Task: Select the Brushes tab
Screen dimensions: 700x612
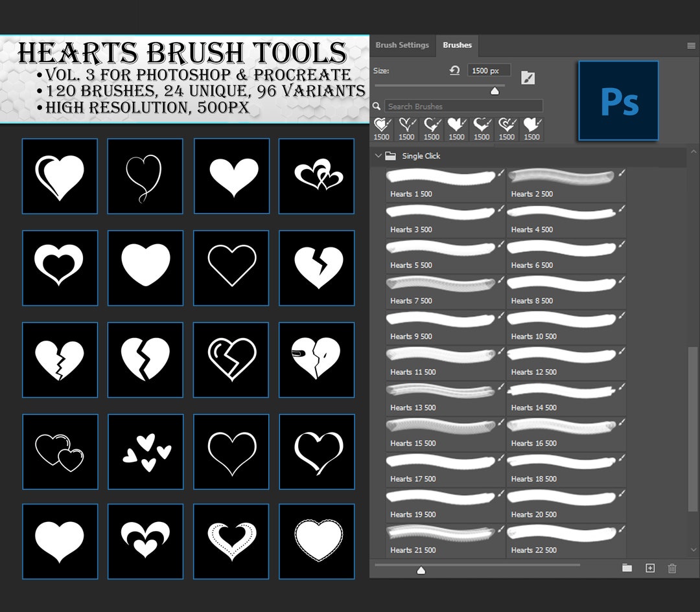Action: pos(457,45)
